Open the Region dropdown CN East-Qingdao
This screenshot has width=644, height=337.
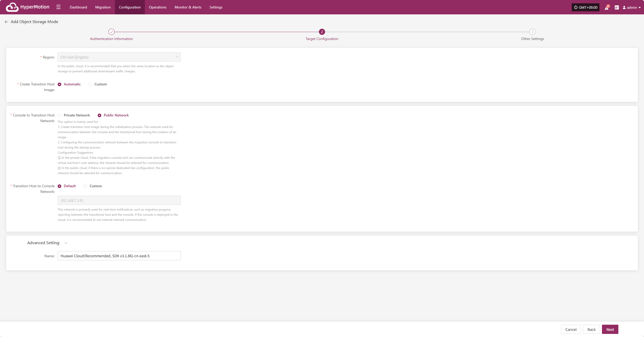click(119, 57)
